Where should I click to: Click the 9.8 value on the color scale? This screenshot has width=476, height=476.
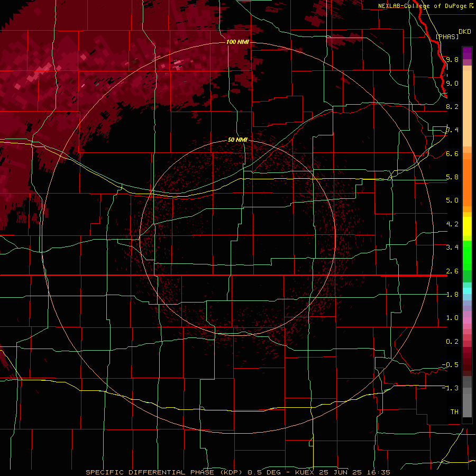point(452,59)
